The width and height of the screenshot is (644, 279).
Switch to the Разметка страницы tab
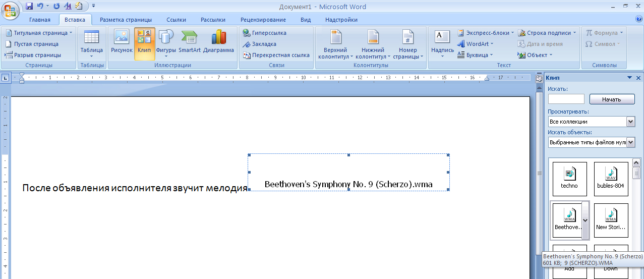(x=125, y=20)
